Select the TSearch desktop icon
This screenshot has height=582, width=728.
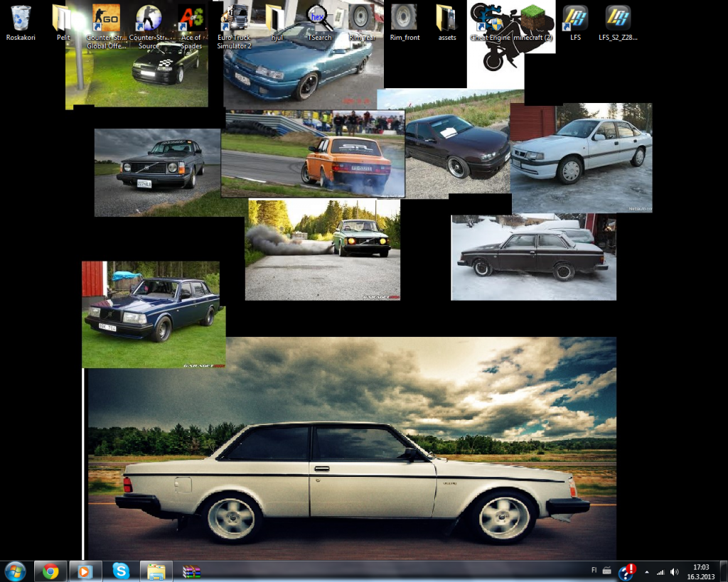pyautogui.click(x=319, y=23)
